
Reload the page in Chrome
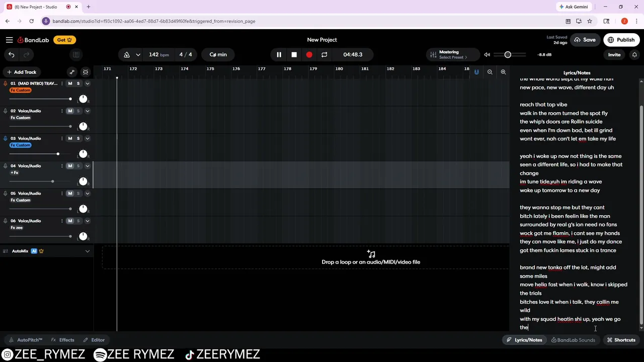31,21
